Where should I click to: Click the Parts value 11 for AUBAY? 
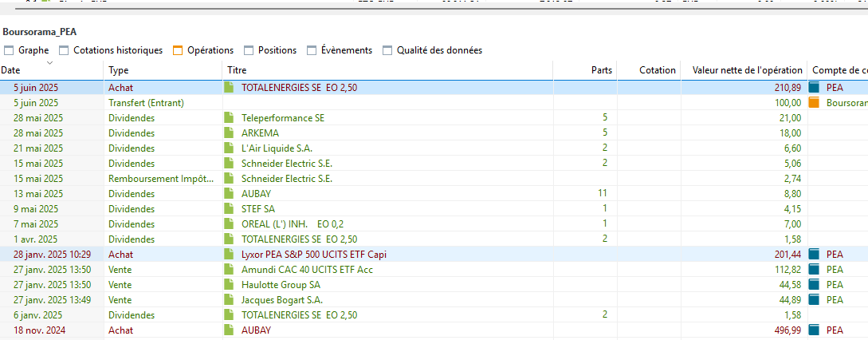pyautogui.click(x=603, y=194)
